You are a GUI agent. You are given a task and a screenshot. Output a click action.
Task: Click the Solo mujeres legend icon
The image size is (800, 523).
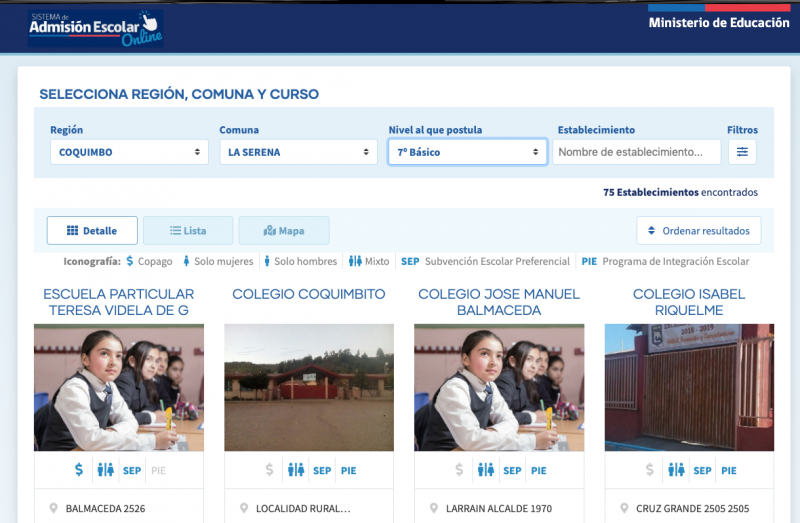186,261
